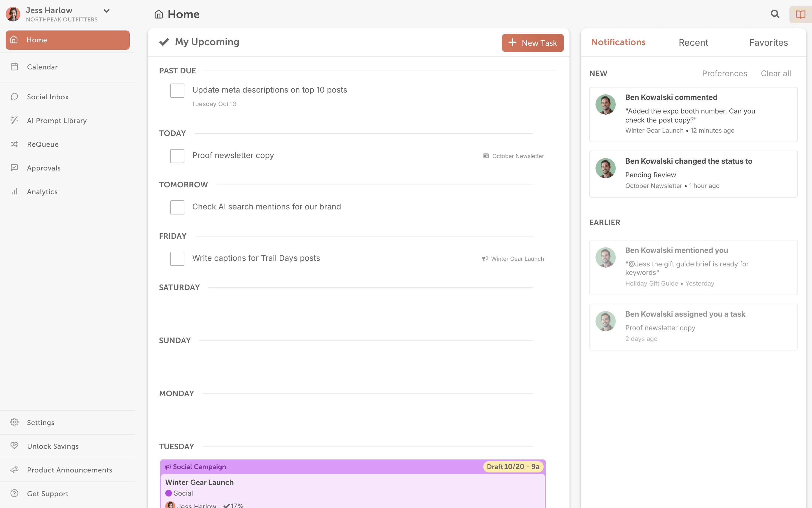Click the Social Inbox chat bubble icon

tap(14, 97)
